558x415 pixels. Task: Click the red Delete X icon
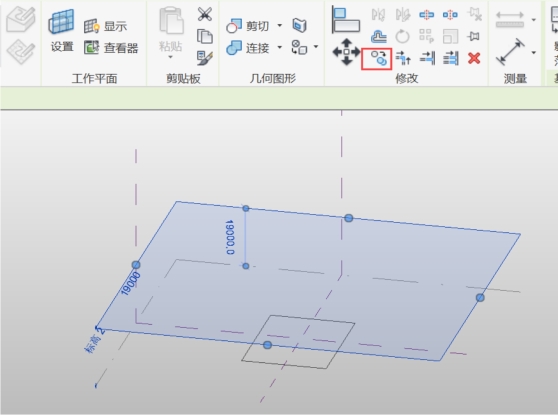474,58
